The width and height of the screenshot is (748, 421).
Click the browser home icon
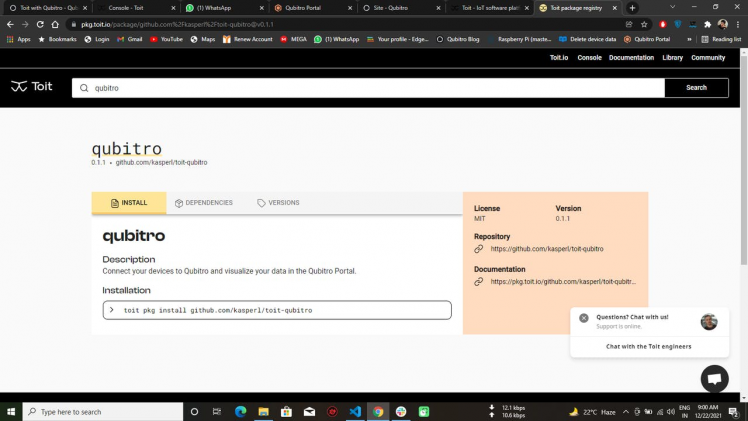[55, 24]
